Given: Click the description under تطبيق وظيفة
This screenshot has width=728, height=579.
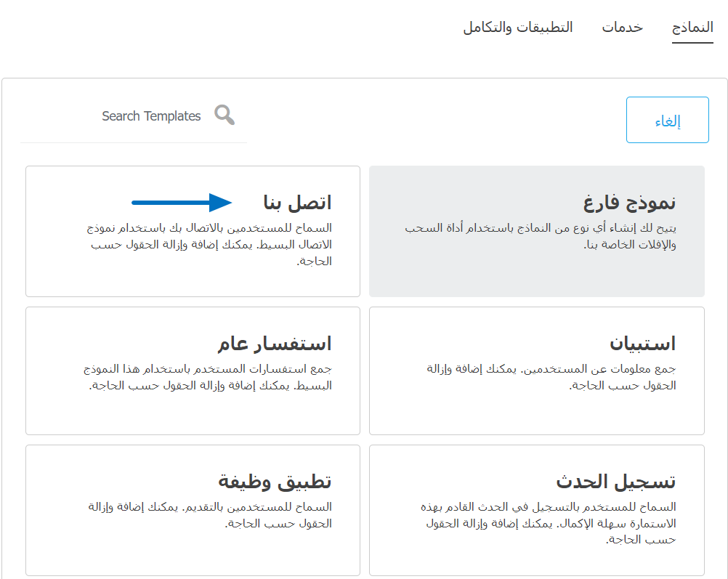Looking at the screenshot, I should click(x=207, y=515).
